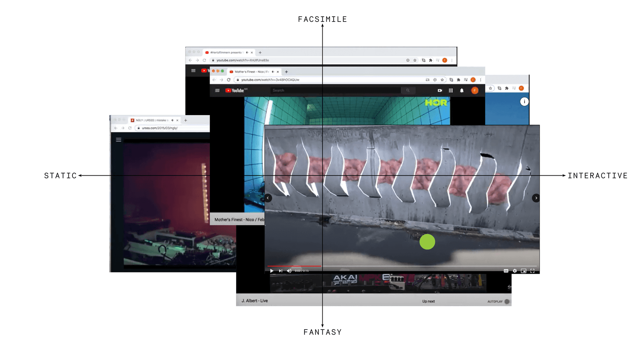Open the front player's settings gear
The width and height of the screenshot is (644, 351).
point(515,271)
